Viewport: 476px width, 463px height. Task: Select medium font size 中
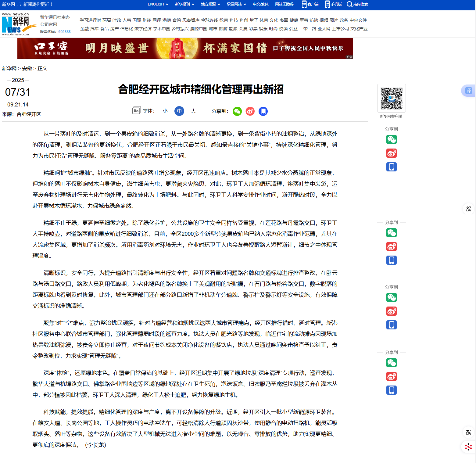tap(179, 111)
